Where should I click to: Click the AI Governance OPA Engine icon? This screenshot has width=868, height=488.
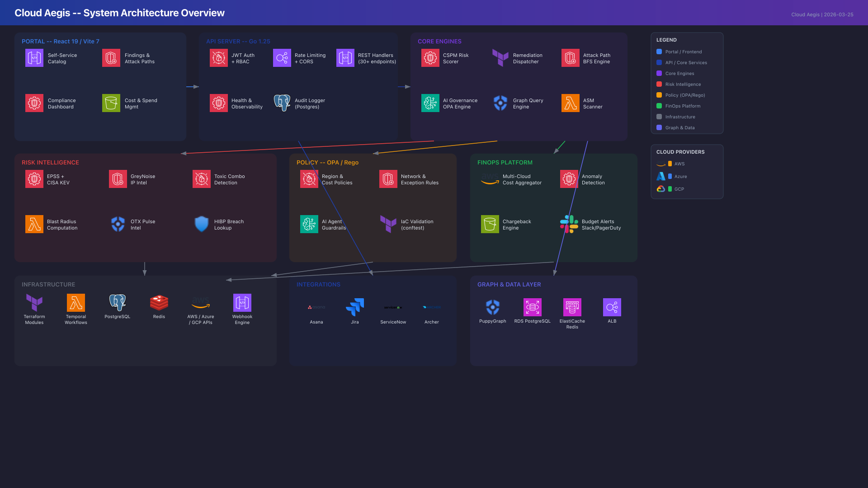click(430, 103)
